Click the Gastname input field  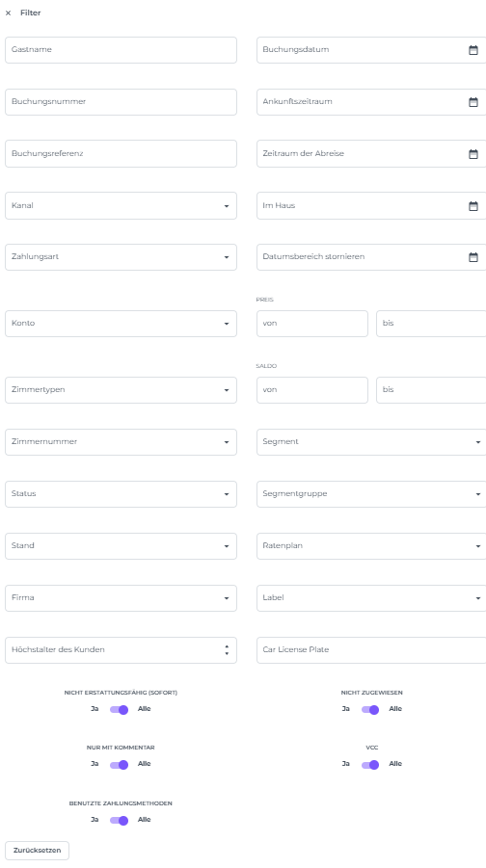pos(121,50)
